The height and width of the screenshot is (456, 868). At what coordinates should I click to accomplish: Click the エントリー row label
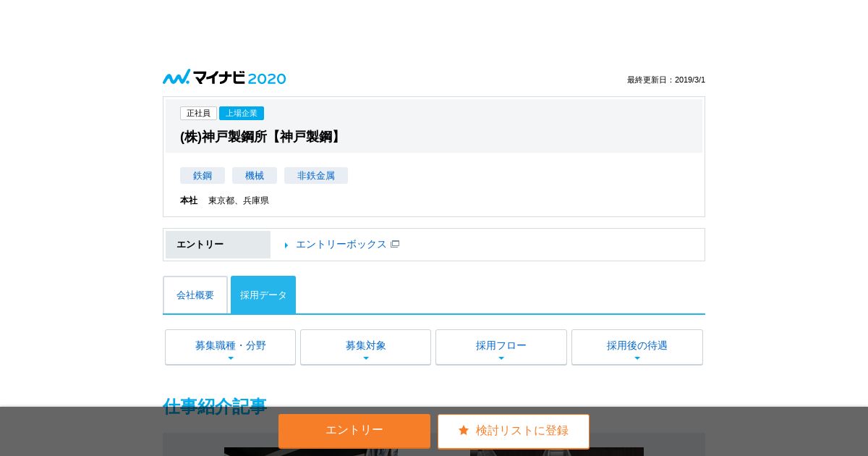[x=200, y=245]
